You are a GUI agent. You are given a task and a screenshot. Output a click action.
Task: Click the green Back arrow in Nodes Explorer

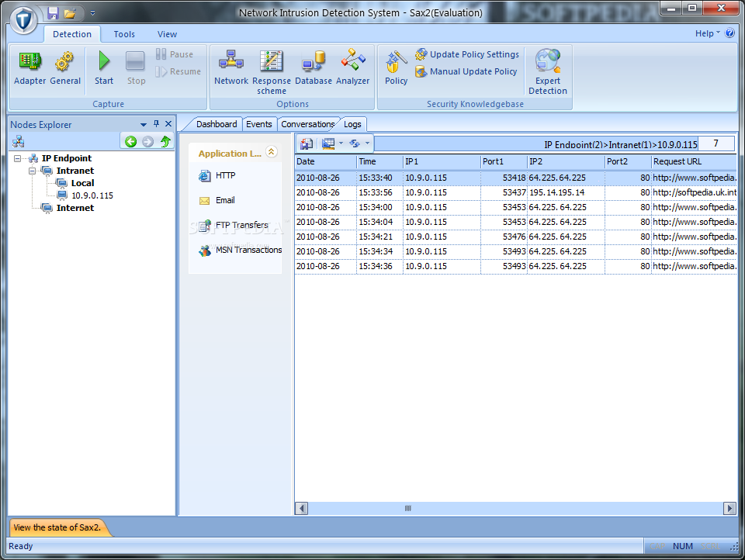point(130,141)
